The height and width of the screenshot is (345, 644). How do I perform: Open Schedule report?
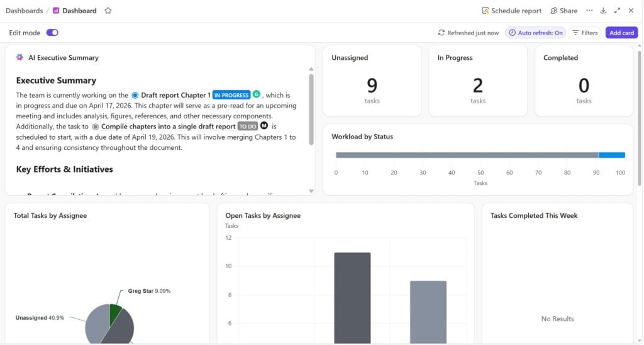coord(511,11)
